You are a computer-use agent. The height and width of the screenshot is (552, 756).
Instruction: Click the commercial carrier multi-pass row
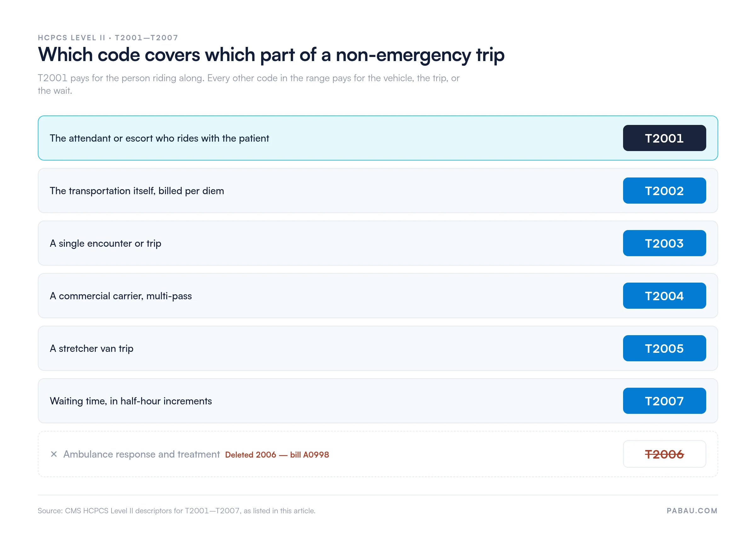coord(377,296)
